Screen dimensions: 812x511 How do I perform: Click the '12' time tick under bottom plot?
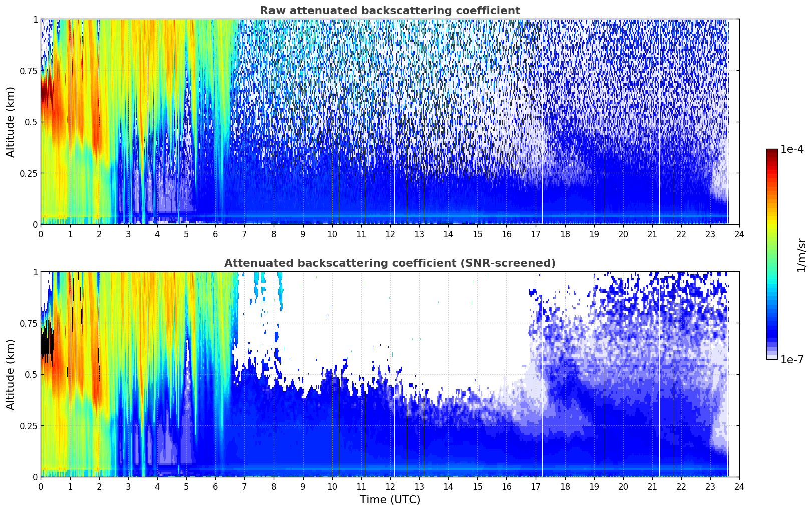pyautogui.click(x=390, y=487)
